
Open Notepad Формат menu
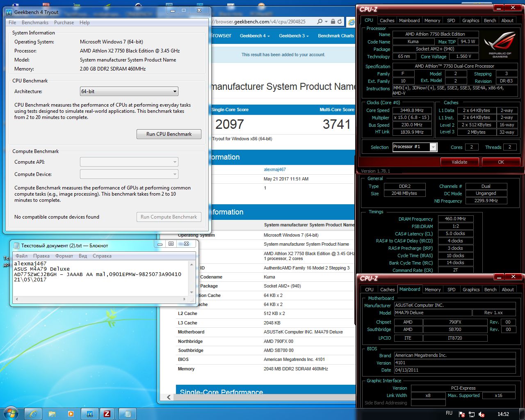pyautogui.click(x=64, y=256)
